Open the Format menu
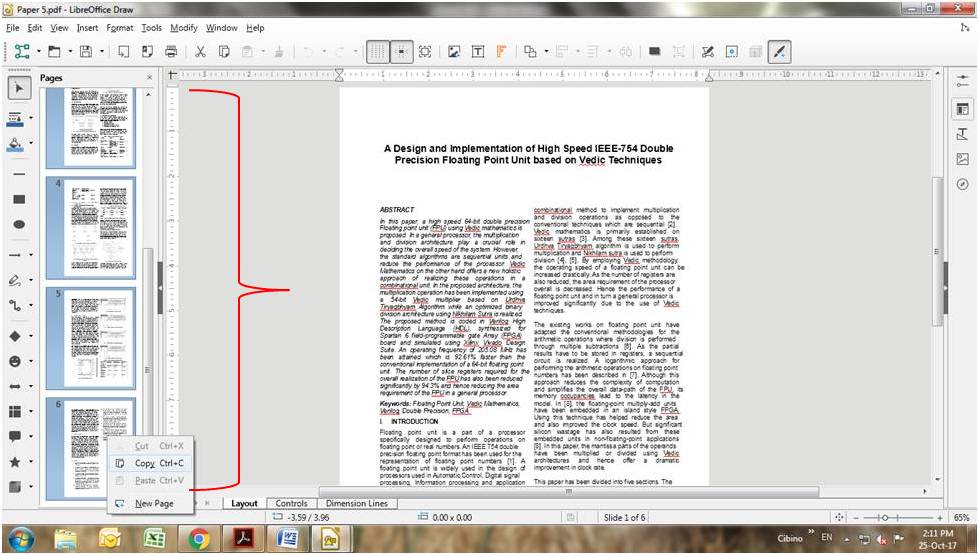 coord(119,27)
